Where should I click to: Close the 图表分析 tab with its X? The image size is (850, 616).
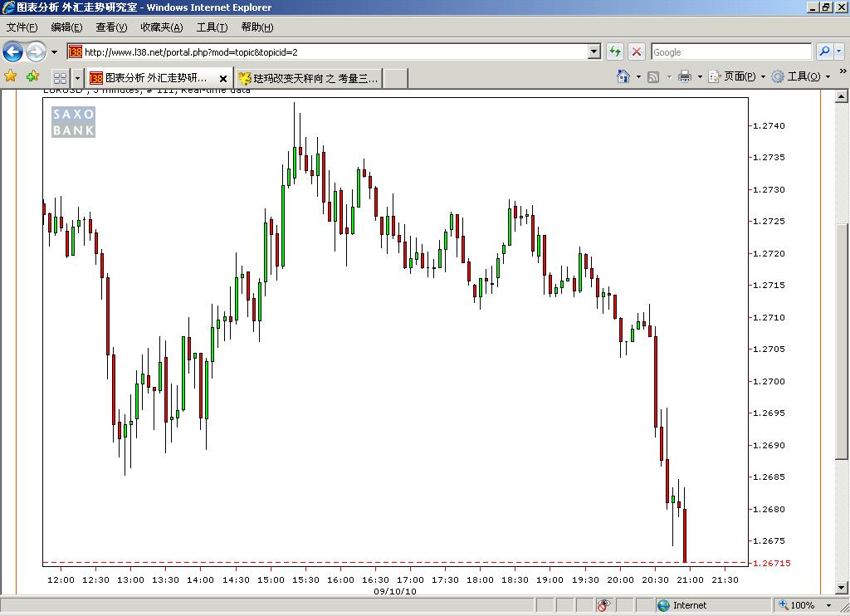pos(222,79)
